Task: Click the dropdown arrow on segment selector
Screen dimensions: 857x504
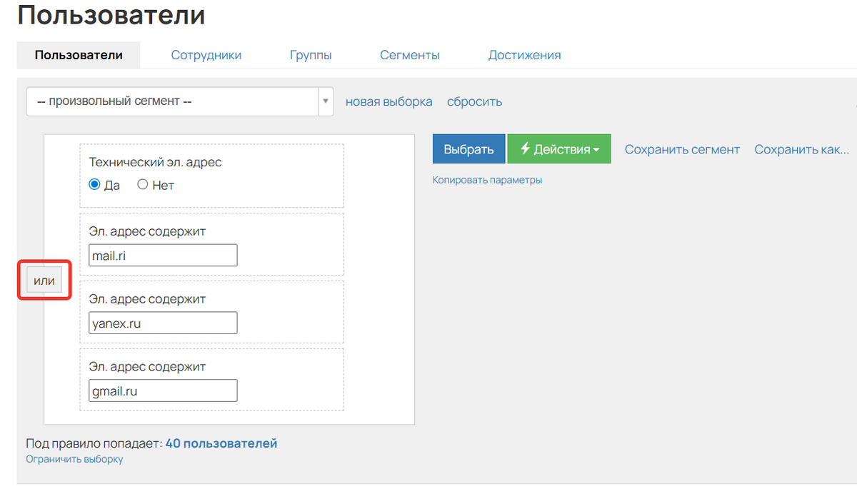Action: (x=325, y=101)
